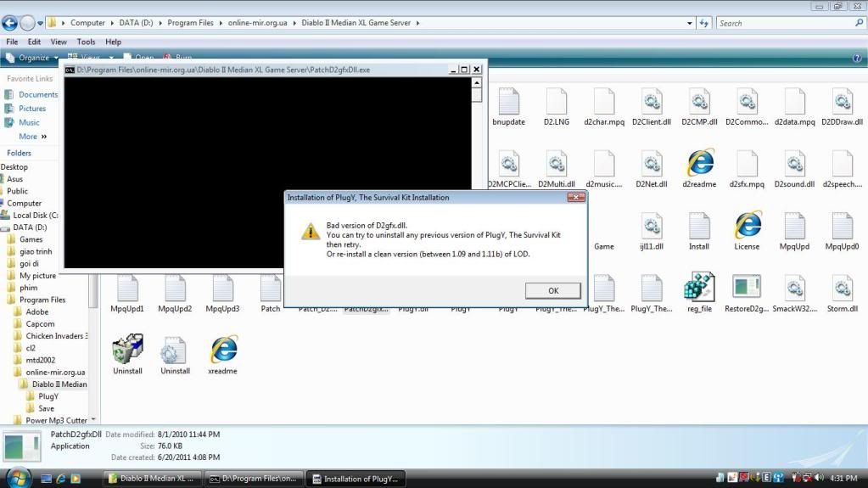Open the Organize dropdown in the toolbar

[x=32, y=58]
